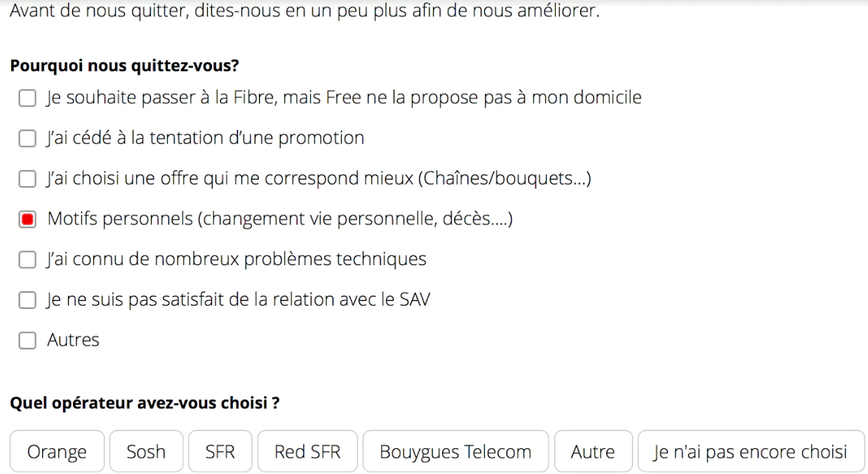Tick the unsatisfied with SAV checkbox
Image resolution: width=868 pixels, height=474 pixels.
27,301
